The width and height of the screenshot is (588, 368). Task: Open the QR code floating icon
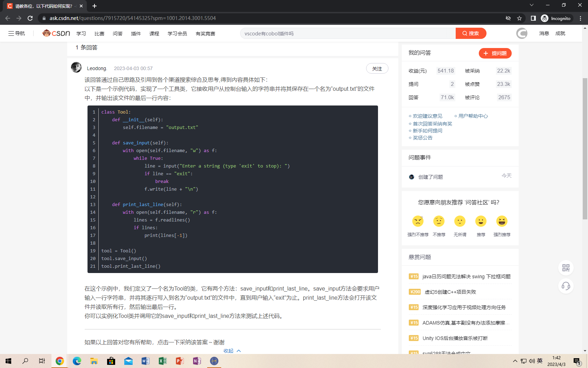point(566,268)
